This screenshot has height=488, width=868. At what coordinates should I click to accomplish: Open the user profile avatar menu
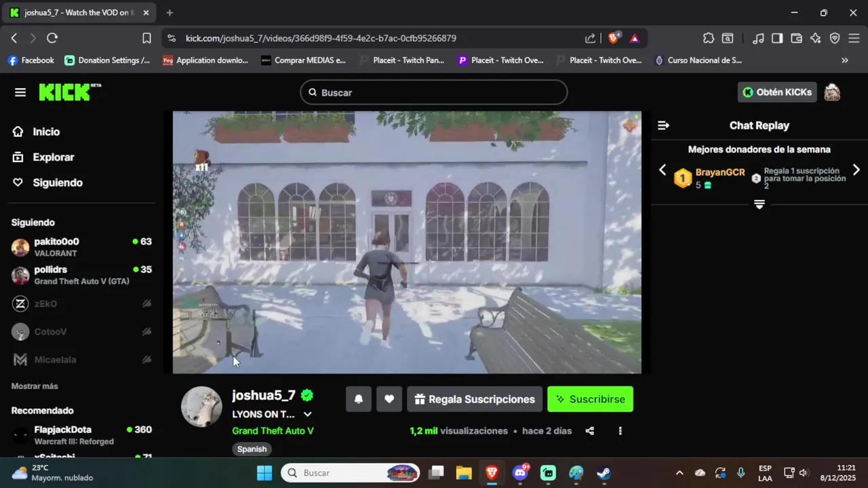[832, 92]
